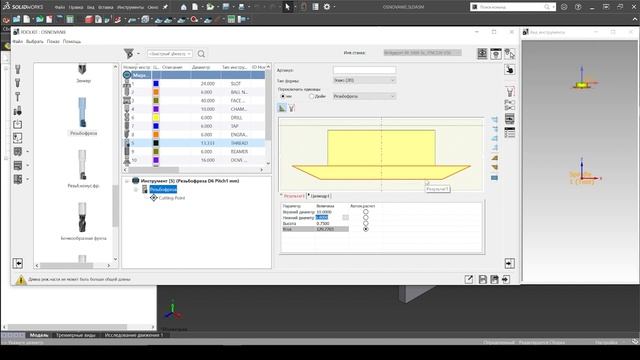The width and height of the screenshot is (640, 360).
Task: Select the FACE tool row with 40.000 diameter
Action: pyautogui.click(x=194, y=100)
